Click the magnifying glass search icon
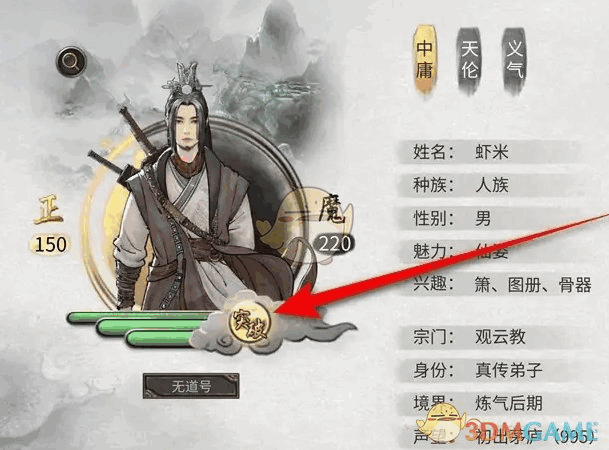Viewport: 609px width, 450px height. pos(71,62)
